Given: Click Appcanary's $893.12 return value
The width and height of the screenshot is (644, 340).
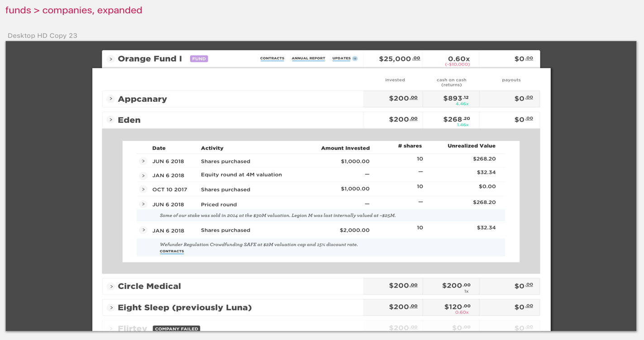Looking at the screenshot, I should (x=456, y=98).
